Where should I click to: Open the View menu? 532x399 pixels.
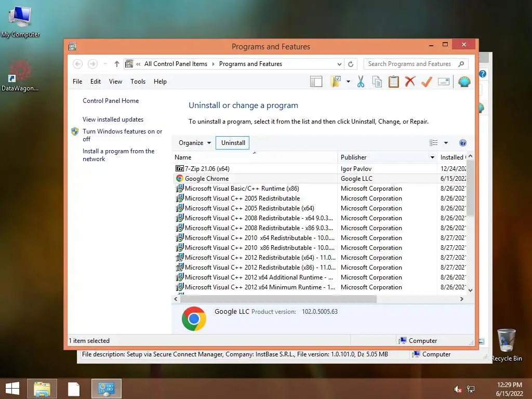115,82
